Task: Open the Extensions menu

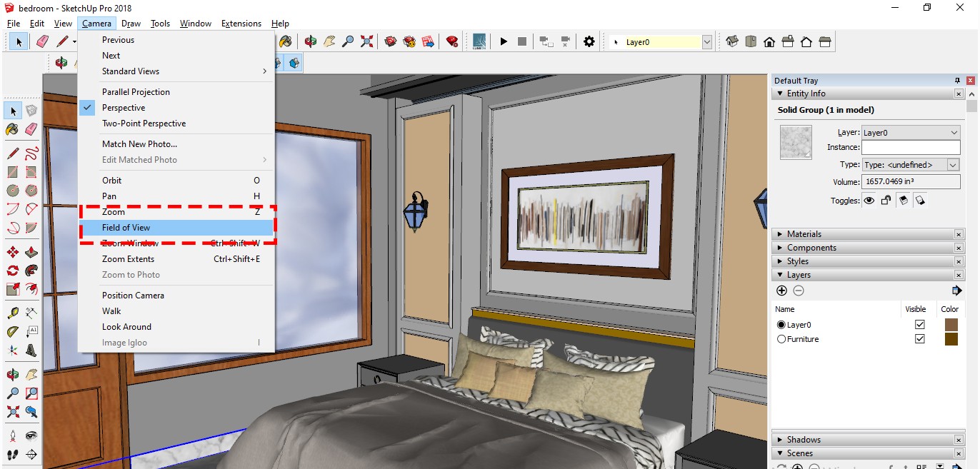Action: coord(241,24)
